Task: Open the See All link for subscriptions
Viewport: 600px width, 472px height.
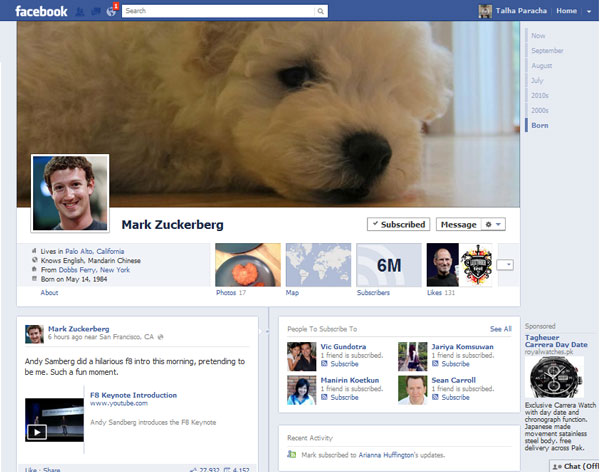Action: tap(500, 328)
